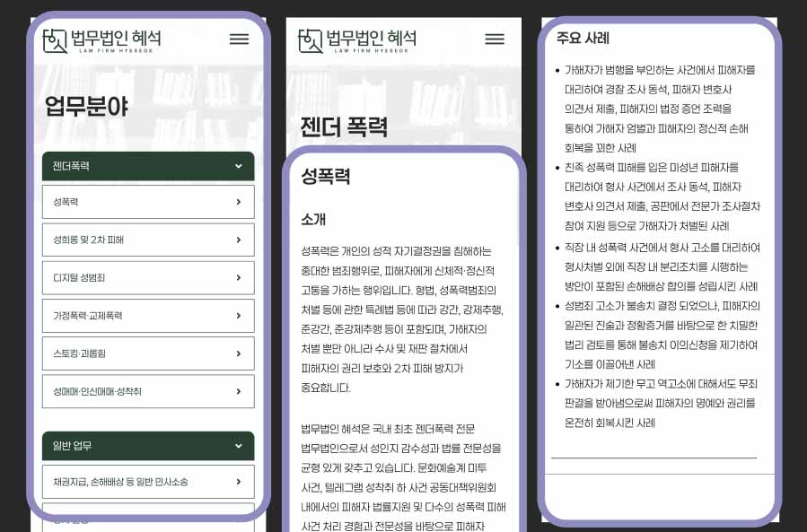Collapse the 젠더폭력 accordion chevron
This screenshot has width=807, height=532.
tap(238, 166)
